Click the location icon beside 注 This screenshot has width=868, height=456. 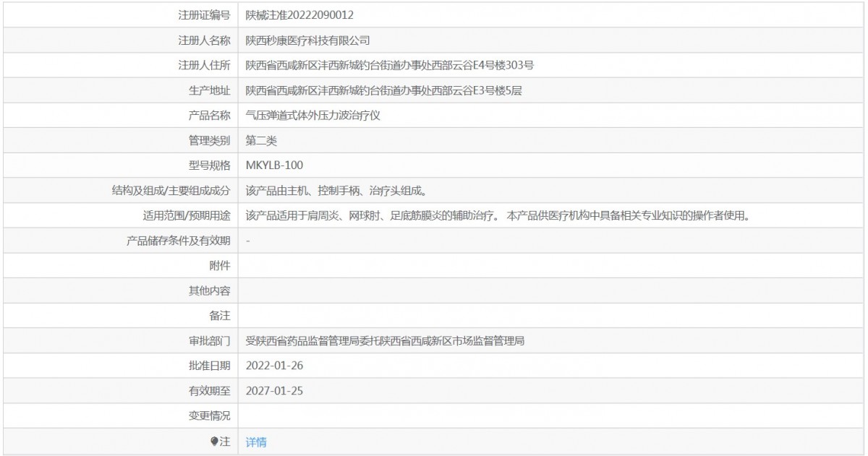214,441
